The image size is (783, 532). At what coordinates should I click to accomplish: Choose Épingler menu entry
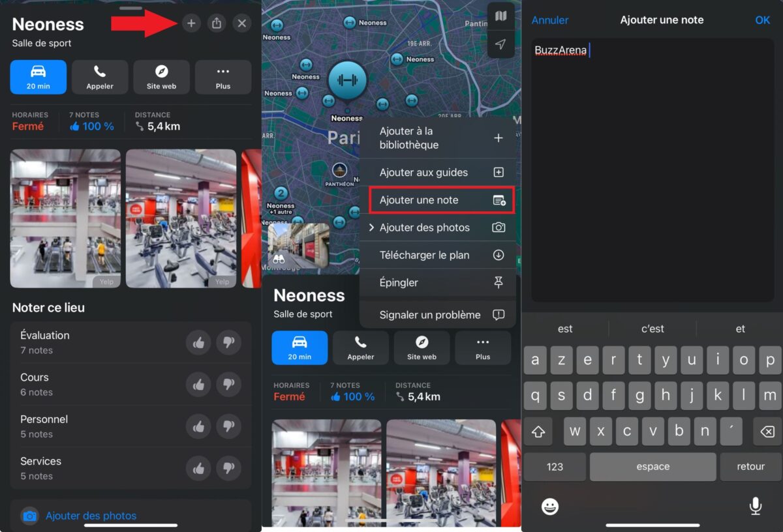(438, 282)
